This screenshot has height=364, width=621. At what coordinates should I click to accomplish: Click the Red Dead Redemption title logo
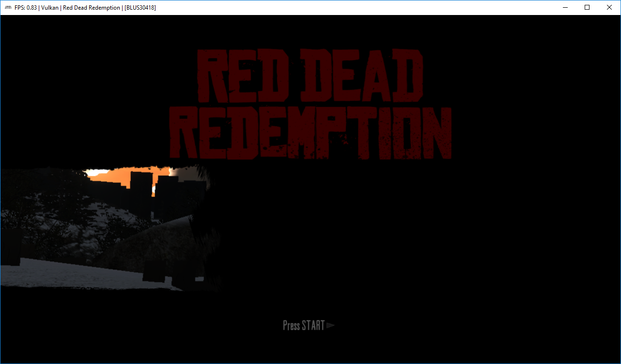pyautogui.click(x=310, y=105)
